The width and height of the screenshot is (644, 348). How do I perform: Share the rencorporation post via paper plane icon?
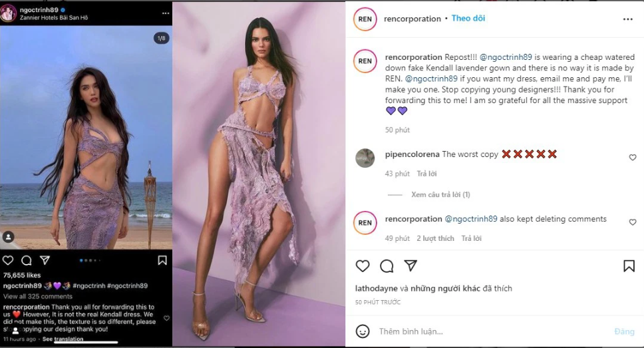410,265
